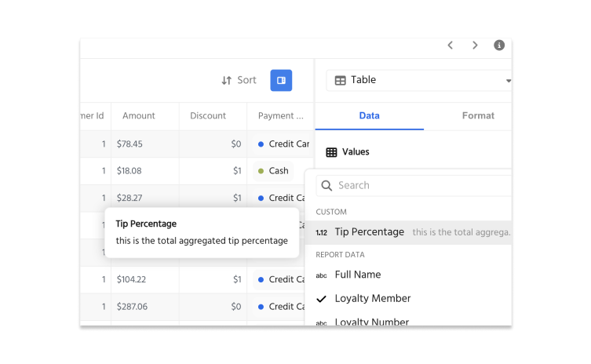Click the $1 discount in $18.08 row

[x=237, y=171]
